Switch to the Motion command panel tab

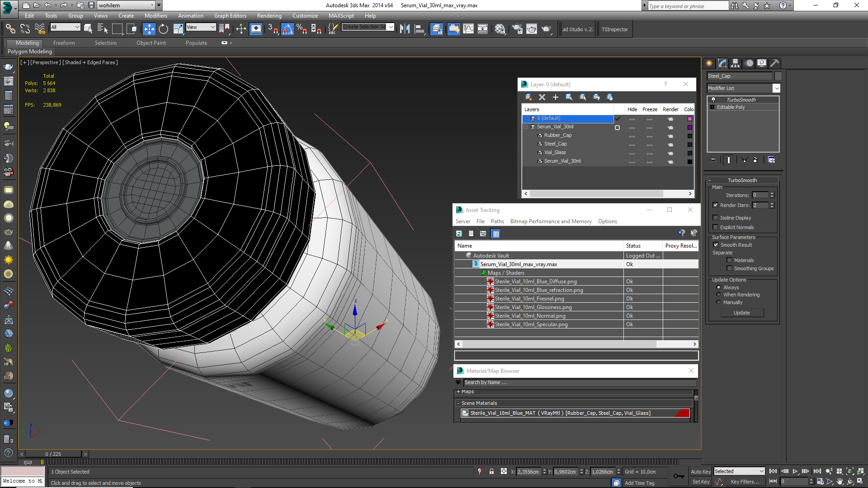coord(749,63)
